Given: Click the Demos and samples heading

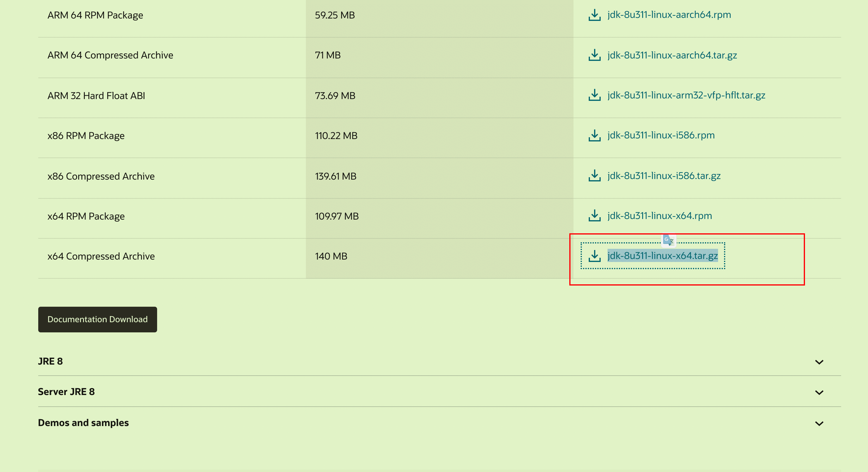Looking at the screenshot, I should (x=83, y=422).
